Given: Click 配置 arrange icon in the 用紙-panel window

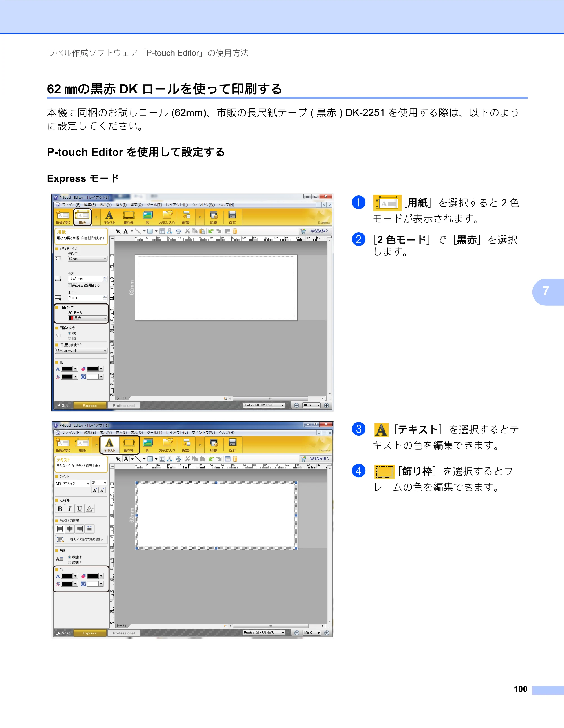Looking at the screenshot, I should click(186, 217).
